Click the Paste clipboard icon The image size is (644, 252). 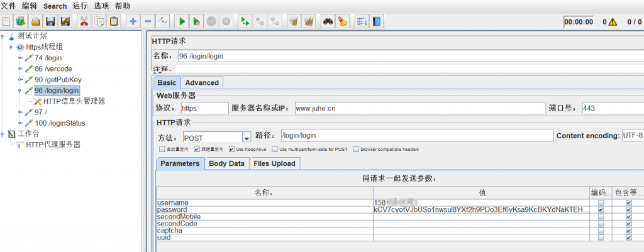(114, 21)
